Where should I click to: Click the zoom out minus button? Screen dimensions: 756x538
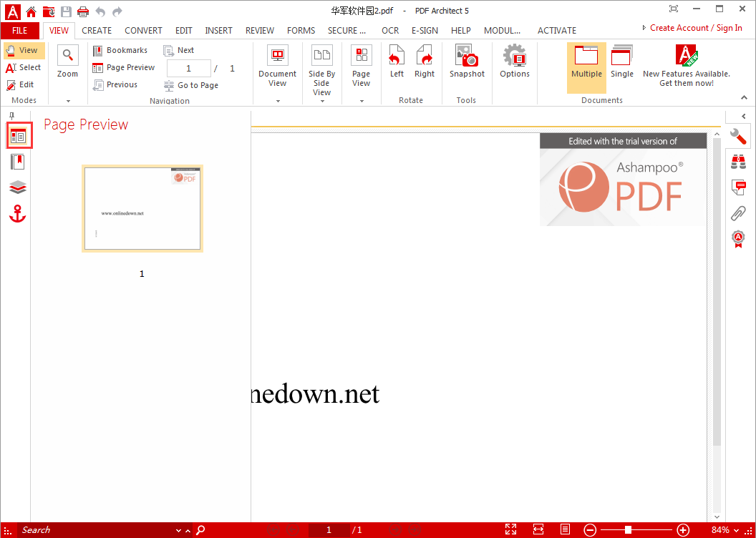(x=590, y=530)
